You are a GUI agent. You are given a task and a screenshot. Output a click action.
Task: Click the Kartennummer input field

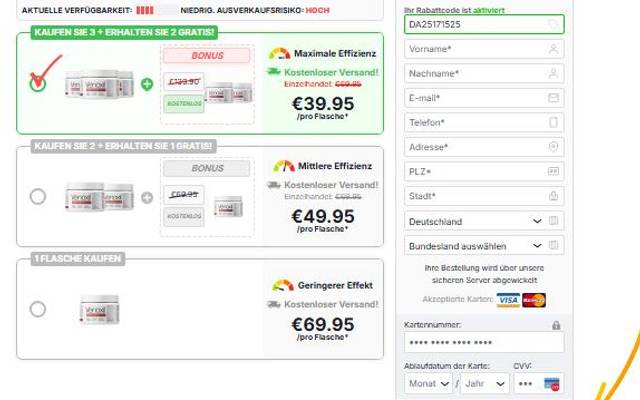(x=484, y=344)
